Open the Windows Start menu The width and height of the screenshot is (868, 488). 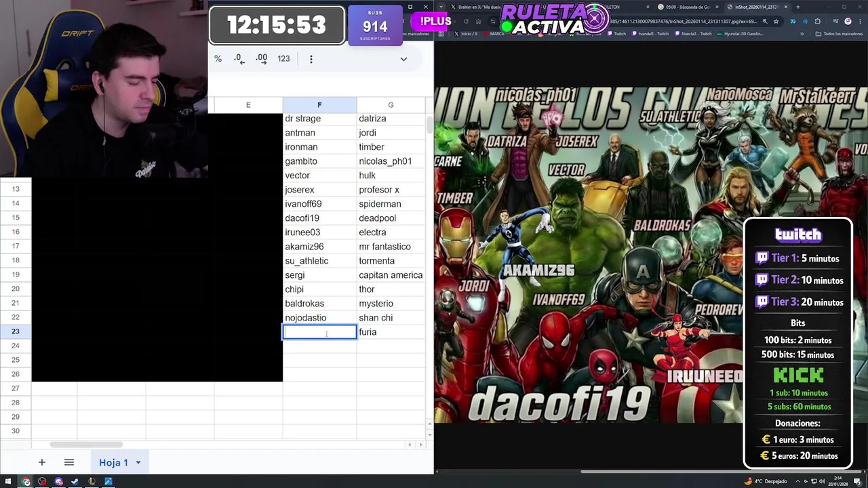point(8,482)
